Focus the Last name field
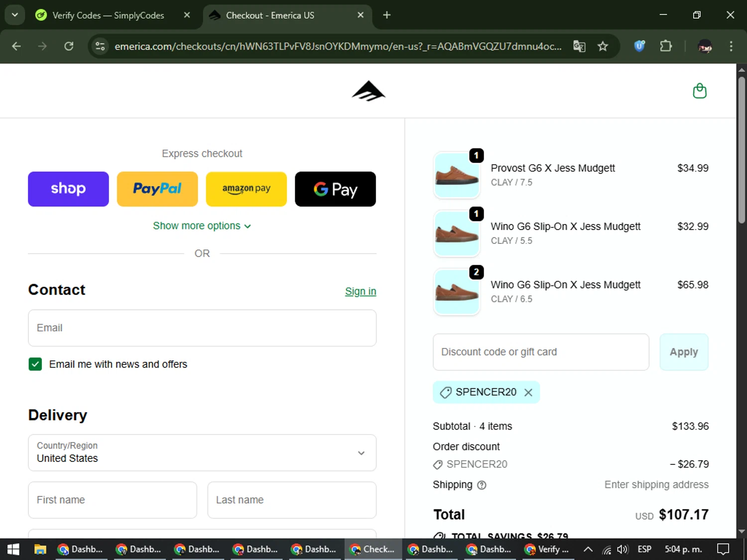 pos(292,500)
